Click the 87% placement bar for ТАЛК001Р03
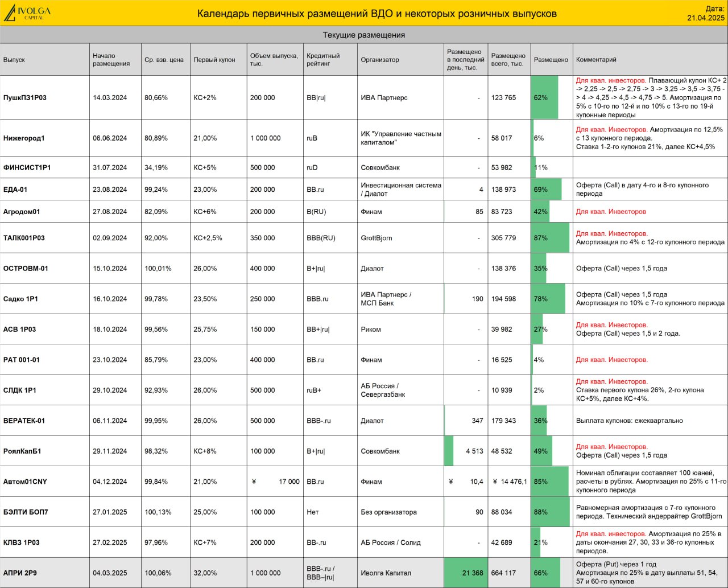The height and width of the screenshot is (588, 728). 550,238
